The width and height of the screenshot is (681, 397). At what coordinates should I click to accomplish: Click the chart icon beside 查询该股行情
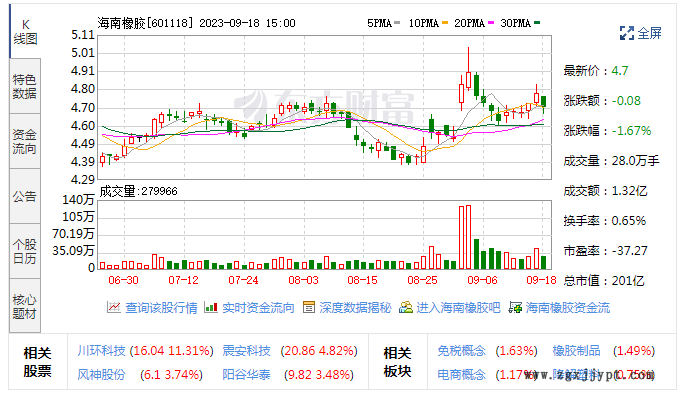(113, 308)
